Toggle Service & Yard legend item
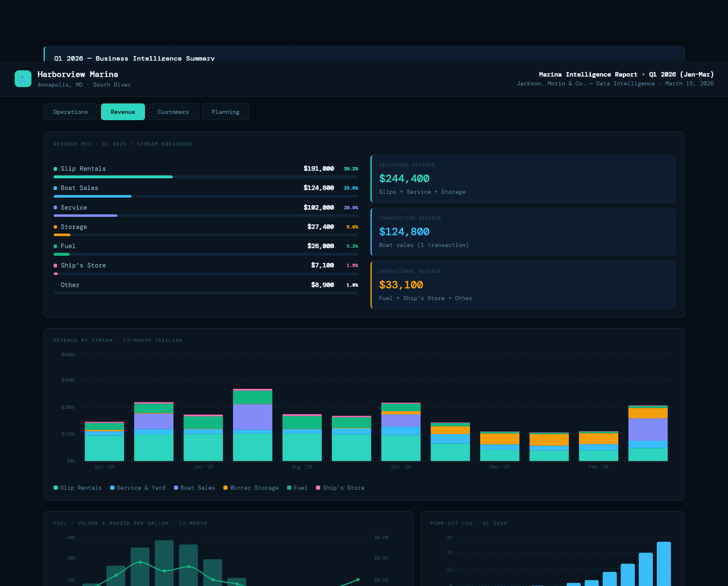 point(138,487)
